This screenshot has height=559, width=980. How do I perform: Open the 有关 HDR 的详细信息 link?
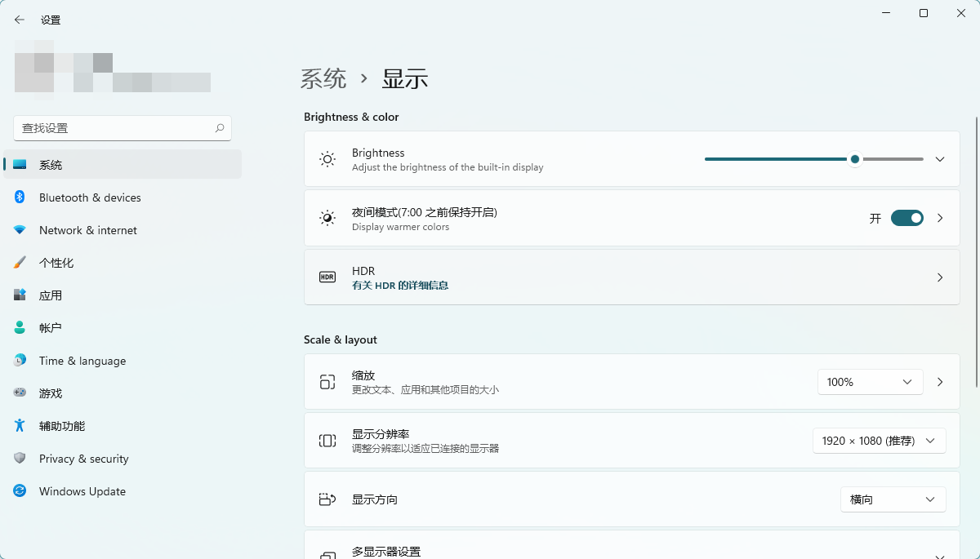pos(400,286)
